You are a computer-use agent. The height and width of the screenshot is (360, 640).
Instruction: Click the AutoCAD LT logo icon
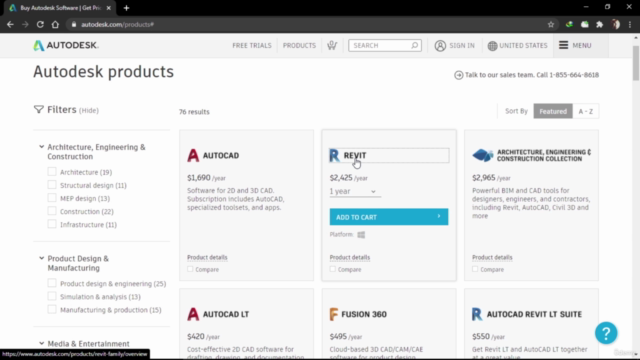coord(193,314)
